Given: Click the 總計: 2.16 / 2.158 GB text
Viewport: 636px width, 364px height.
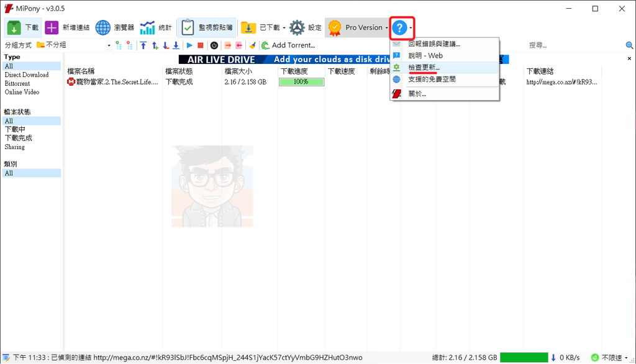Looking at the screenshot, I should [x=465, y=358].
